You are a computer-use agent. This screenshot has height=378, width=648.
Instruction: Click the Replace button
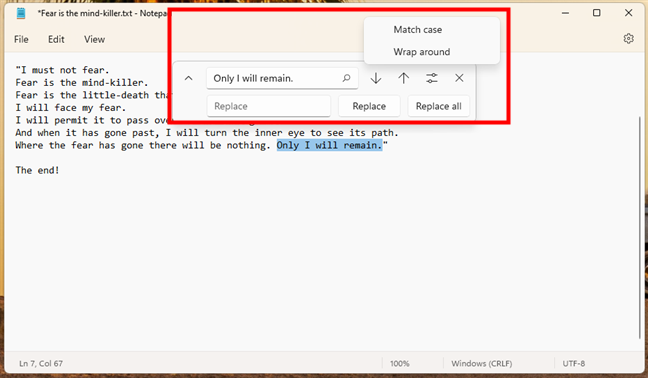[369, 106]
